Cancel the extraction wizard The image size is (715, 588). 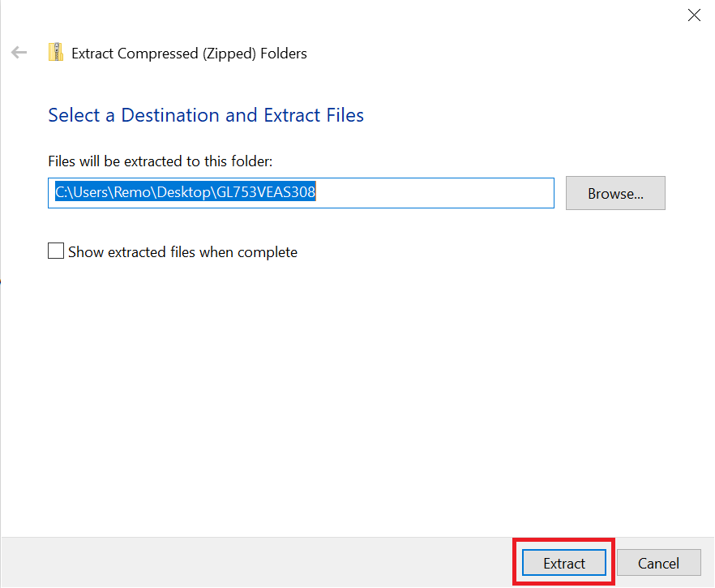658,563
